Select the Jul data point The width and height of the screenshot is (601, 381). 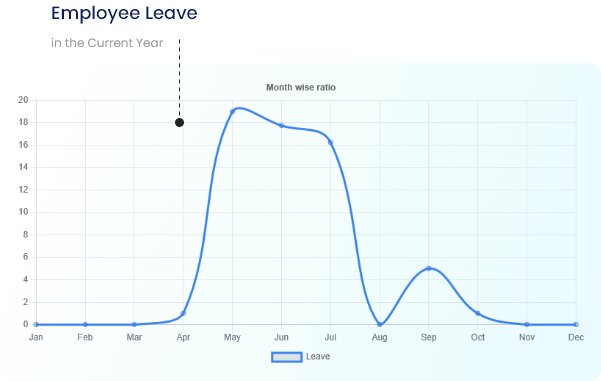tap(330, 143)
